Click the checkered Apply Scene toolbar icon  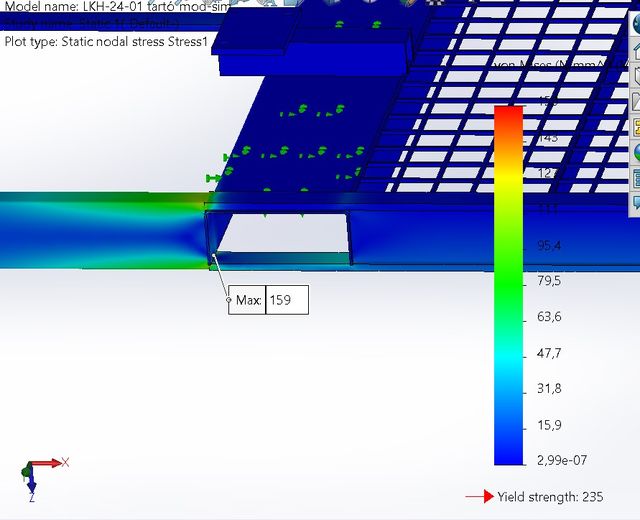pyautogui.click(x=434, y=2)
